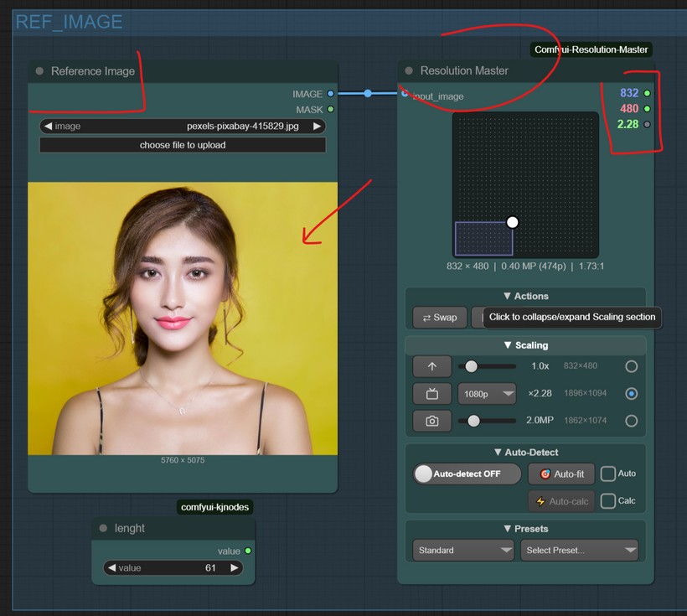Select the 1.0x scale radio button

[x=631, y=366]
